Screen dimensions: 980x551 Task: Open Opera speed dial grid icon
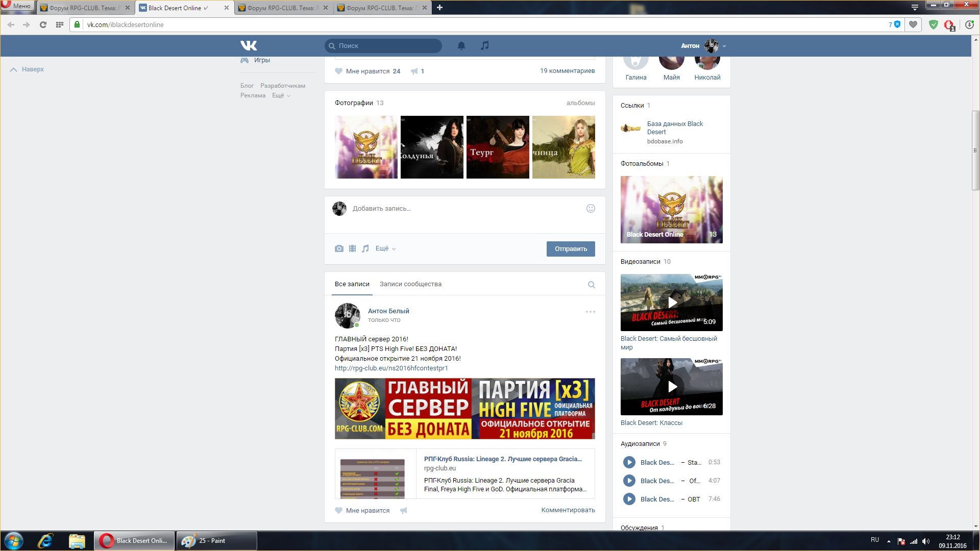point(59,24)
